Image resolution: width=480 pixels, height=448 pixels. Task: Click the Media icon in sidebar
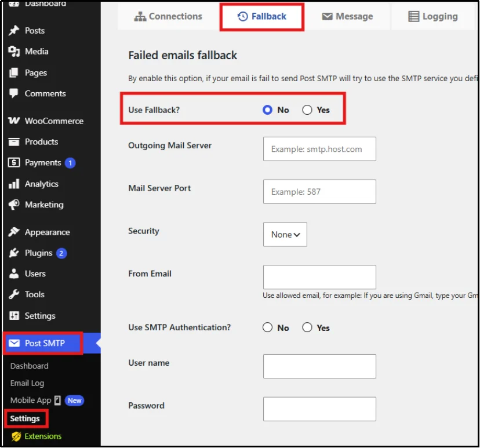coord(14,51)
